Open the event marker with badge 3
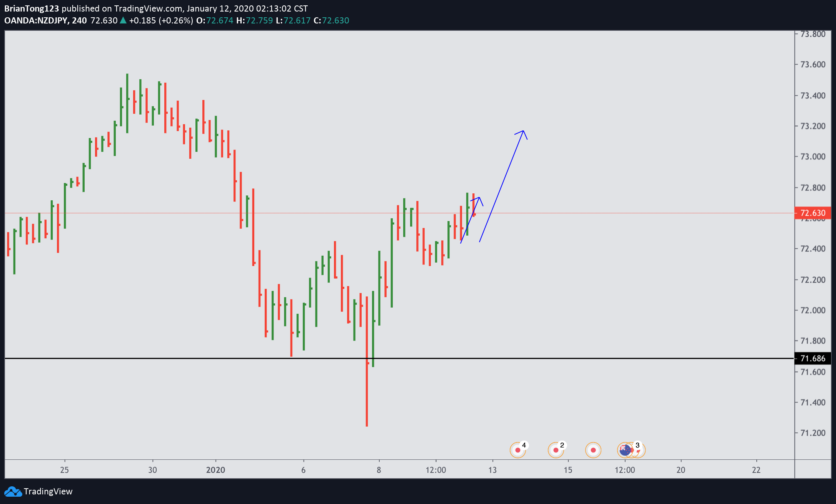This screenshot has width=836, height=504. (x=638, y=449)
